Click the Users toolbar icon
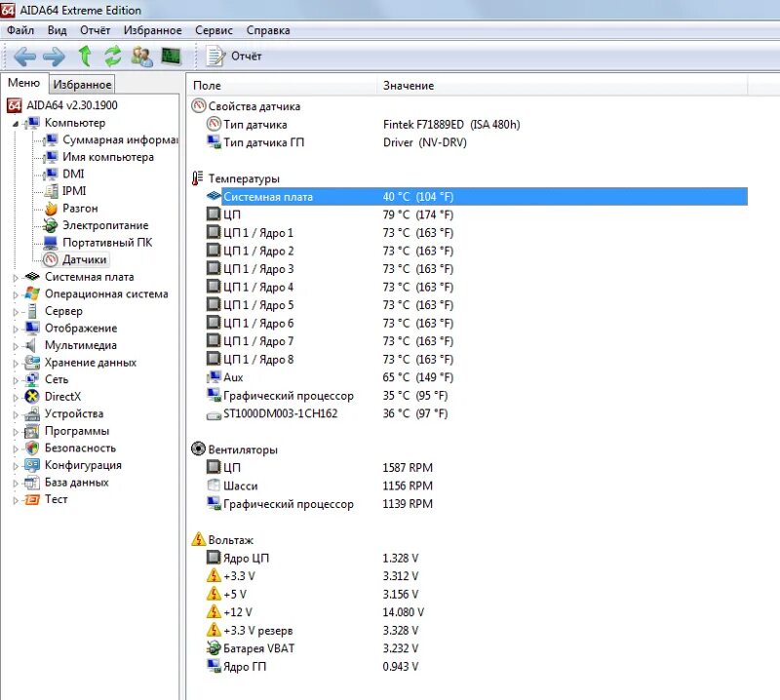780x700 pixels. point(141,57)
